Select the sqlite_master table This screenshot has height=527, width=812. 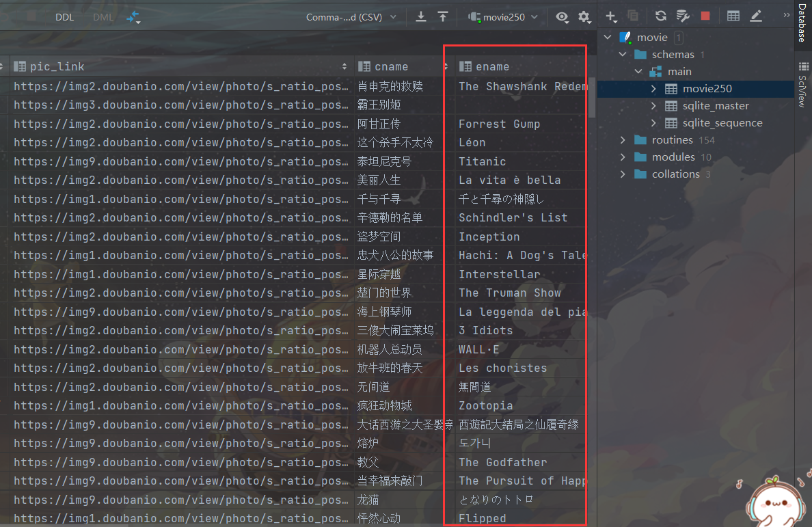click(716, 106)
